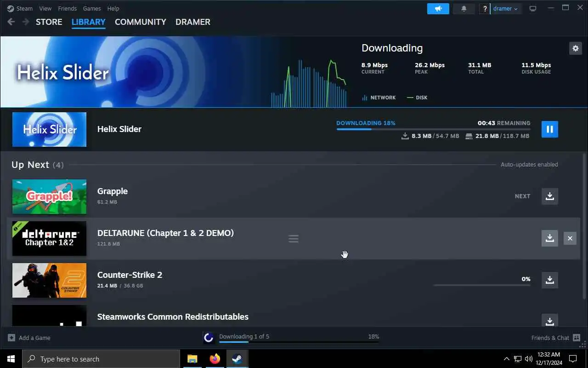Open the Steam menu
Image resolution: width=588 pixels, height=368 pixels.
click(x=20, y=8)
